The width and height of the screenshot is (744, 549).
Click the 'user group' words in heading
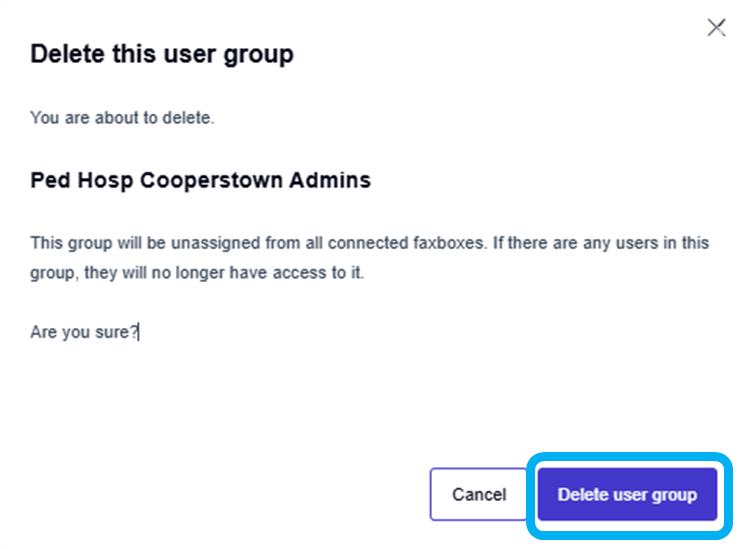pos(224,54)
